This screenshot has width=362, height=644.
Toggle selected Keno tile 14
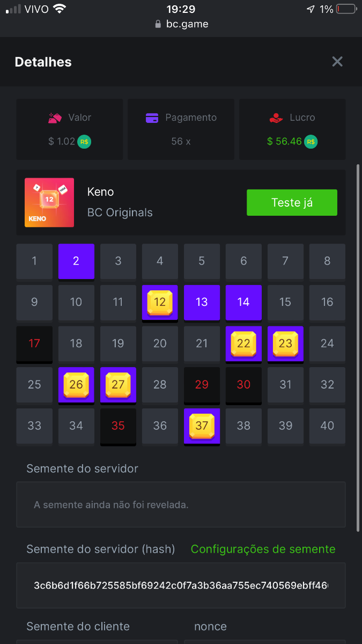tap(243, 302)
